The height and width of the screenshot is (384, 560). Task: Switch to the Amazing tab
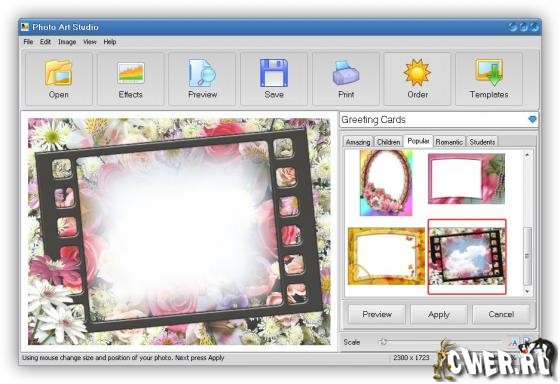point(358,142)
